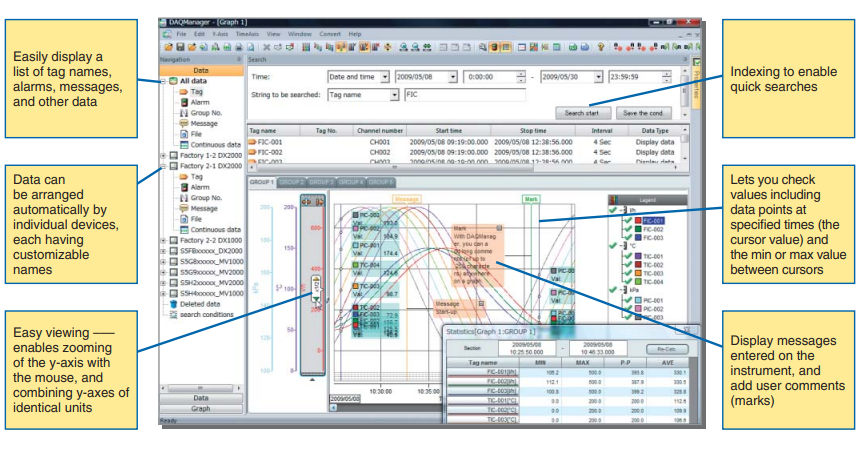Expand the S5G8xxxxx_MV1000 node
The height and width of the screenshot is (459, 860).
point(163,262)
